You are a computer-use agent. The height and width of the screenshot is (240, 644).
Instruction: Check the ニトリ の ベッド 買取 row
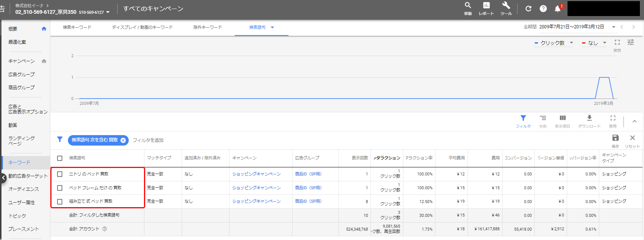click(x=60, y=174)
